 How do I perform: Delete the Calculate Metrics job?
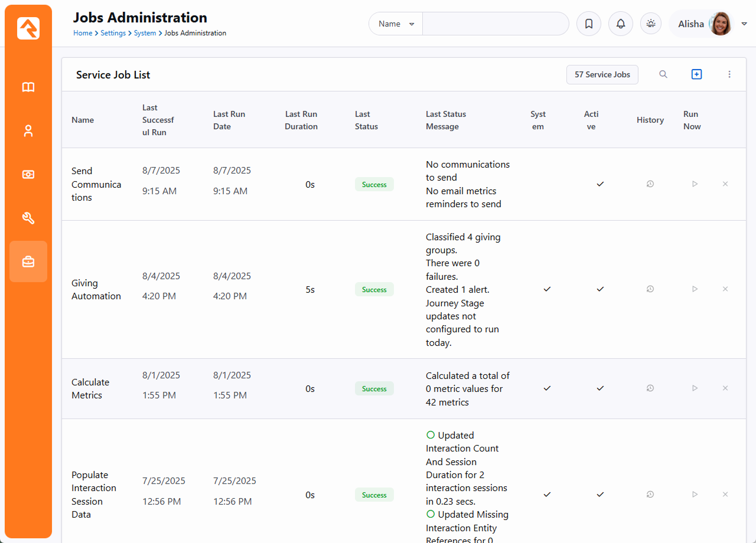point(725,388)
